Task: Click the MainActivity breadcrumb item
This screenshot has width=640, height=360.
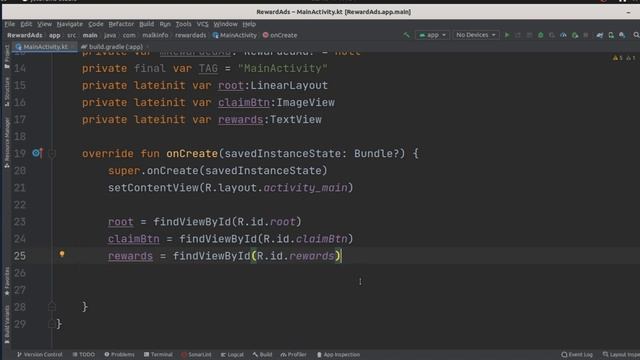Action: pos(235,36)
